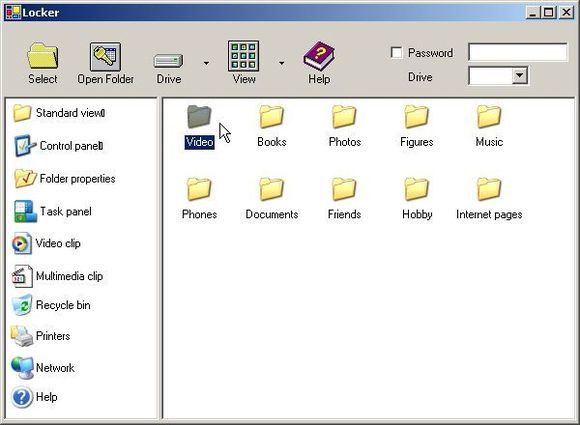Expand the arrow next to View button
The width and height of the screenshot is (580, 425).
click(x=281, y=63)
